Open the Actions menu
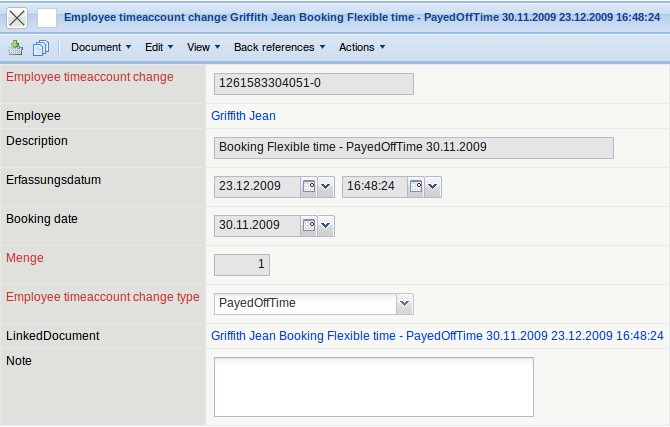This screenshot has height=427, width=670. (x=361, y=47)
